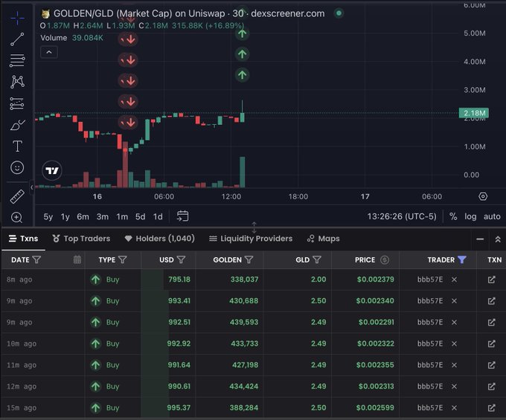Open the Txns tab
506x420 pixels.
(23, 239)
